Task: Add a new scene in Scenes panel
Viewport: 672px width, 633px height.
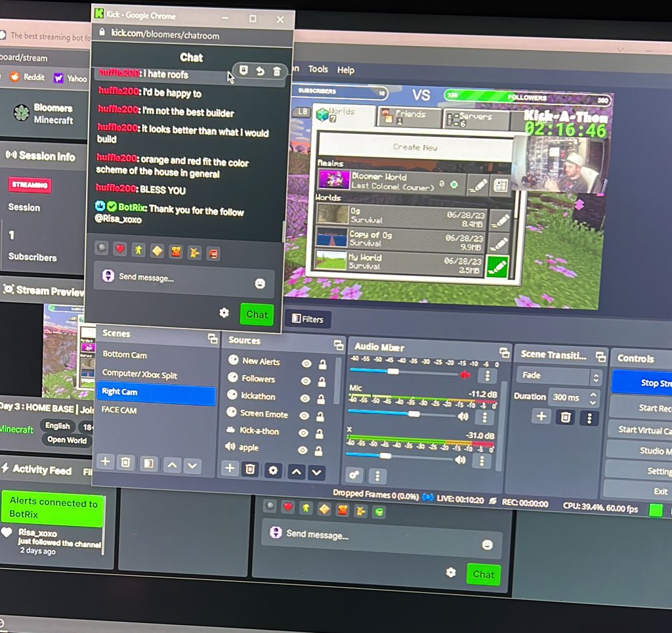Action: 106,462
